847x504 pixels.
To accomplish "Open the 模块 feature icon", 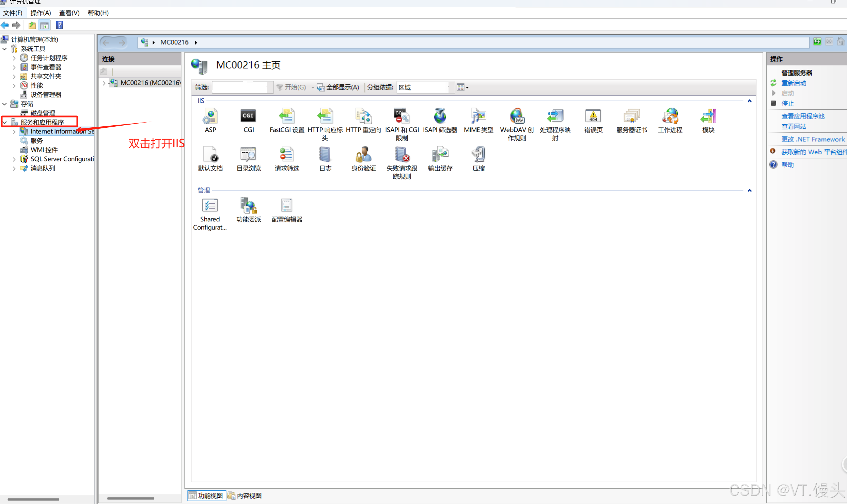I will tap(708, 117).
